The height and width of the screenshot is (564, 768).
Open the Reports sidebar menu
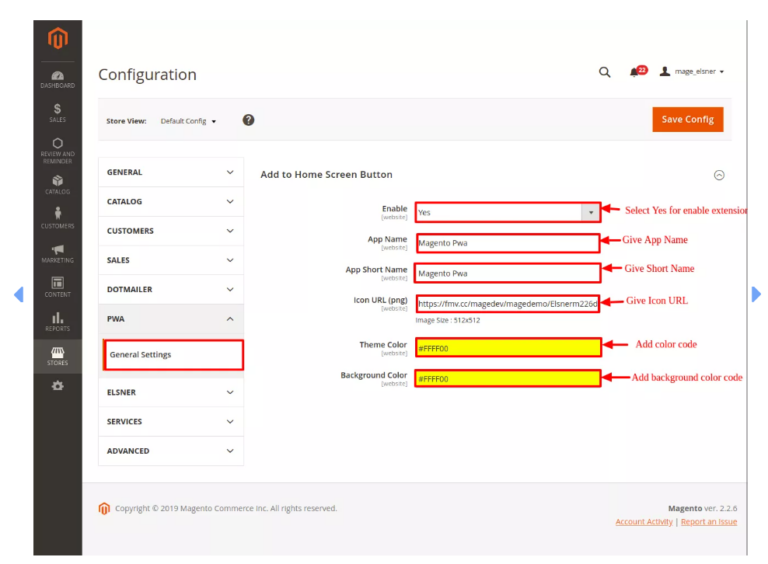point(58,322)
